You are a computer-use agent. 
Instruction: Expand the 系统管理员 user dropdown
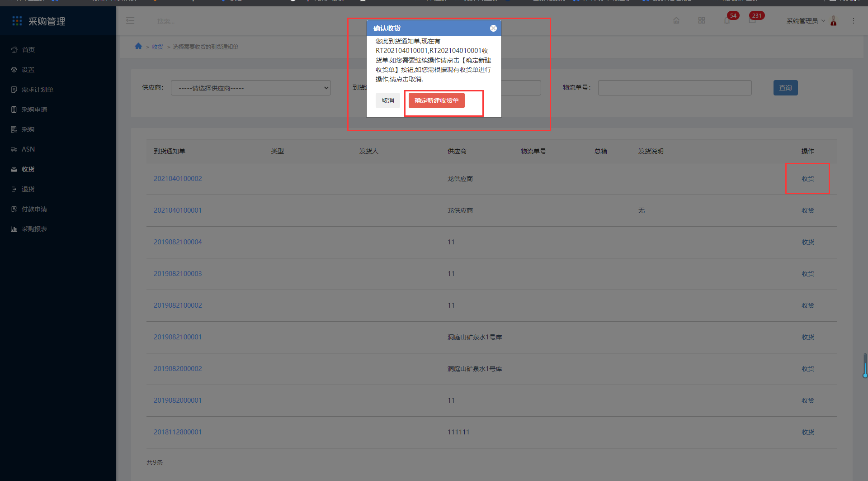click(806, 21)
